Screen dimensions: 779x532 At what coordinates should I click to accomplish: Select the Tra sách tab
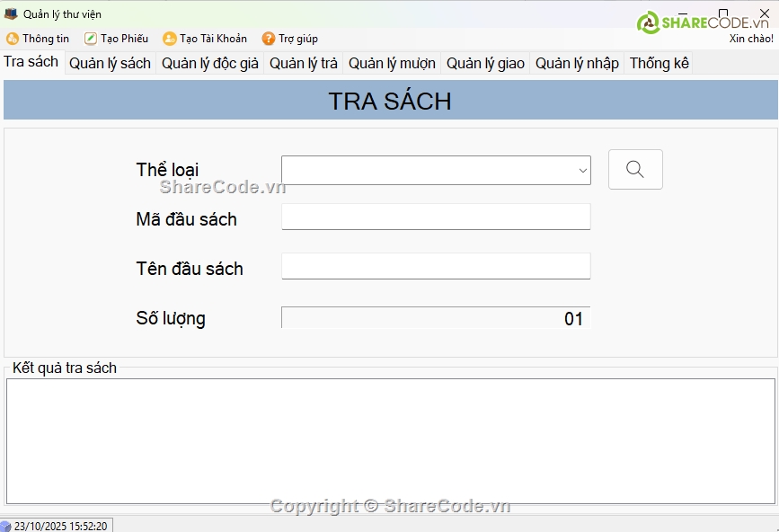(31, 62)
